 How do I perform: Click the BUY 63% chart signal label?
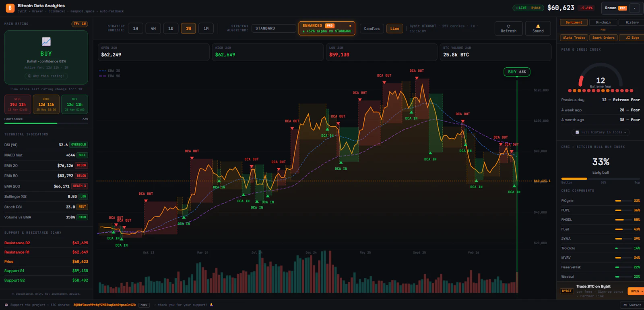tap(517, 72)
